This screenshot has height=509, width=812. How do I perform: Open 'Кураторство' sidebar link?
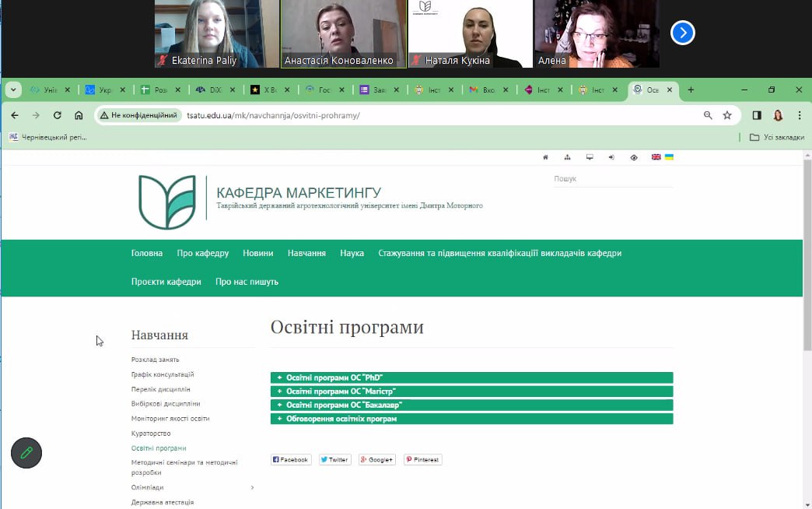(x=151, y=434)
